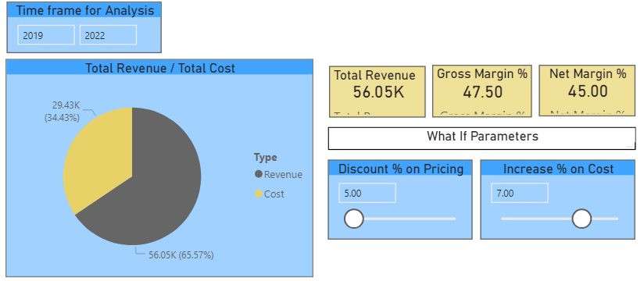
Task: Click the Total Revenue / Total Cost title
Action: (159, 68)
